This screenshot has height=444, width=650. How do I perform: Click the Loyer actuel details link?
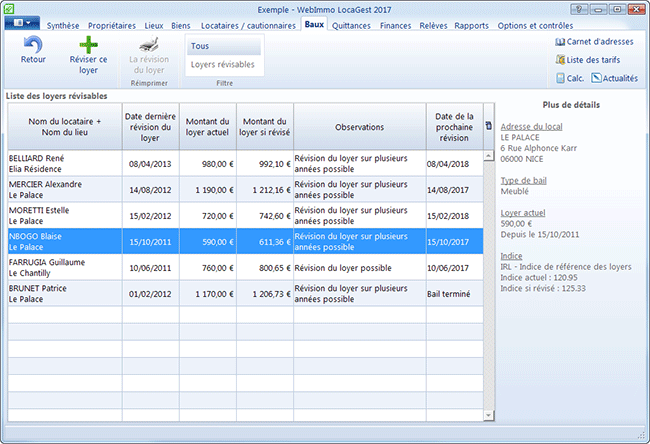(x=522, y=213)
